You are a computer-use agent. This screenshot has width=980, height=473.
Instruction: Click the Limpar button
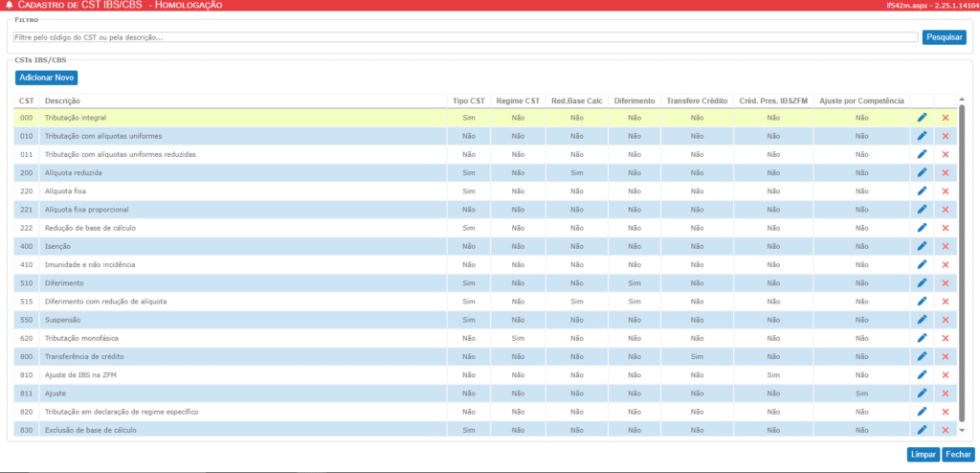coord(923,455)
